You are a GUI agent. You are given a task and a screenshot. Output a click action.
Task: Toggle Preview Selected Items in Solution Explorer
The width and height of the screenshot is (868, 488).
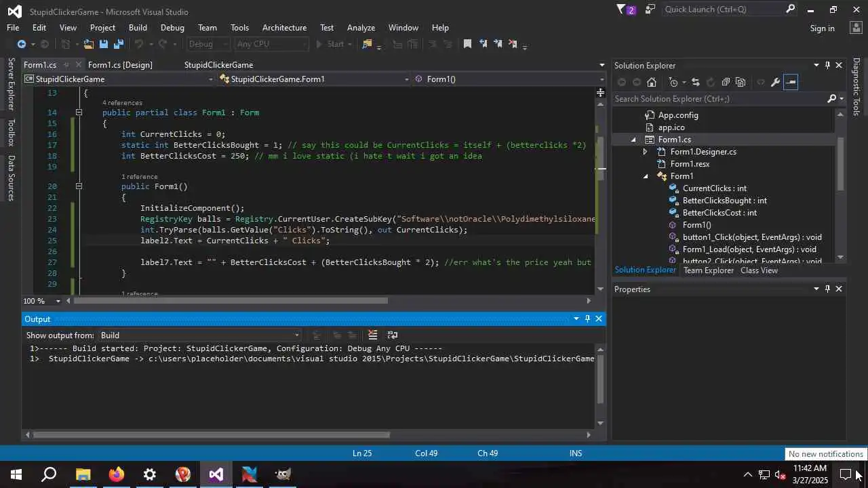pyautogui.click(x=791, y=82)
